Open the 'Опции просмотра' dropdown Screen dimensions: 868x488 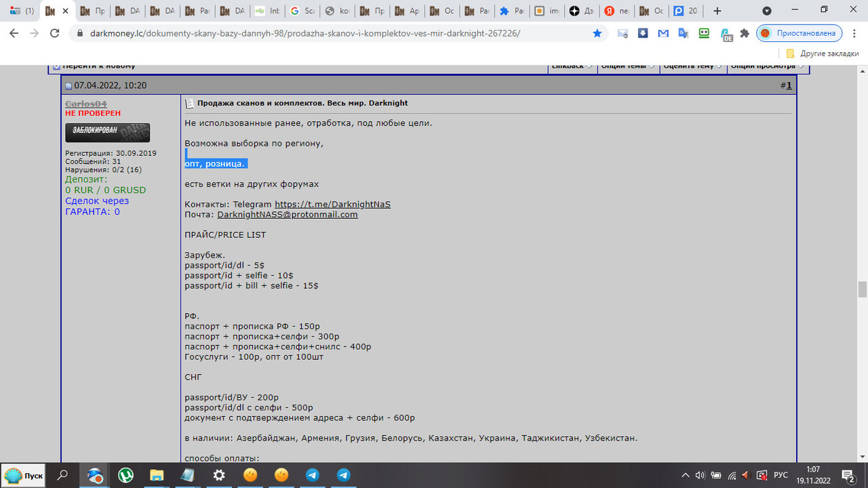pos(768,66)
